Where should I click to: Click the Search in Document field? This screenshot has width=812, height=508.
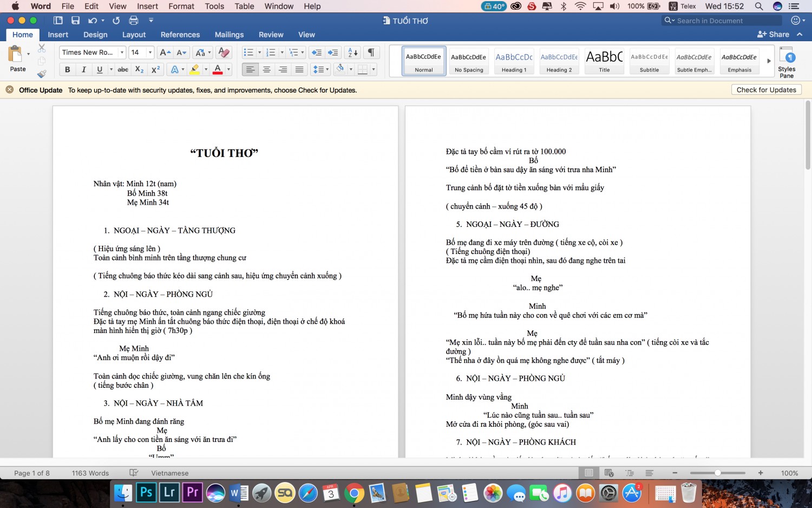pos(722,21)
